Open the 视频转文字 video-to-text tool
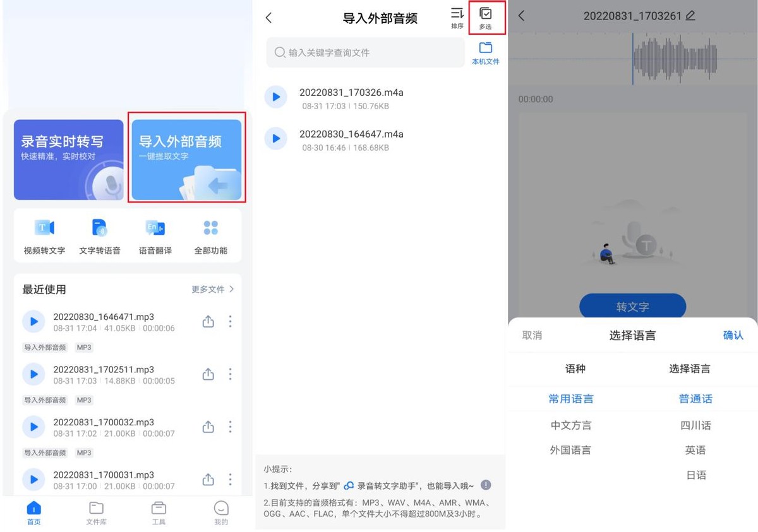 (44, 235)
